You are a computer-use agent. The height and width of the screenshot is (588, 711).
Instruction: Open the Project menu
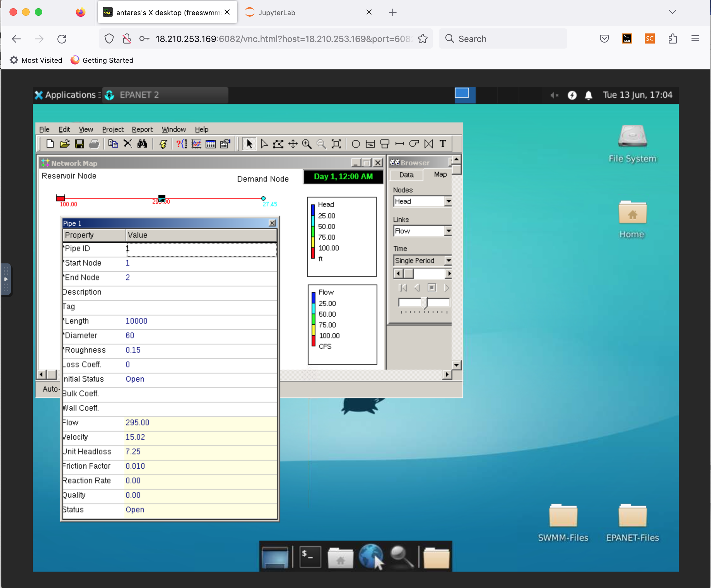pyautogui.click(x=113, y=129)
